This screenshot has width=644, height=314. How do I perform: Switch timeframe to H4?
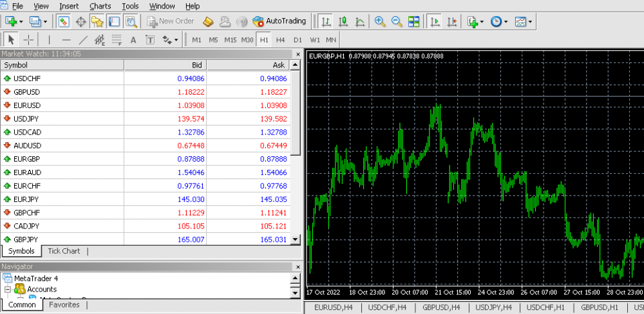point(281,40)
